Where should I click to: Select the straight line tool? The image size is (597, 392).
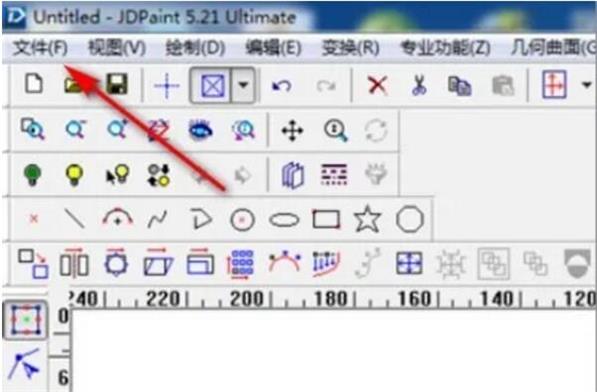click(x=75, y=219)
